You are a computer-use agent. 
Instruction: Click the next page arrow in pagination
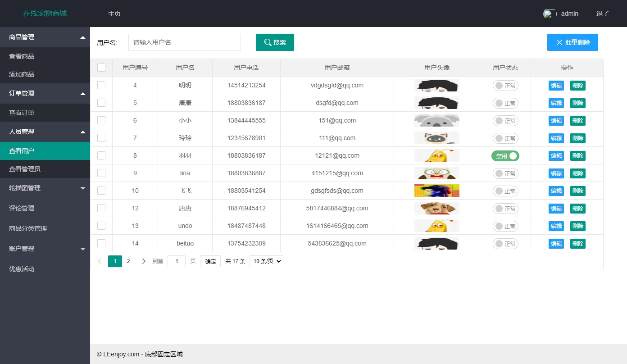(144, 261)
